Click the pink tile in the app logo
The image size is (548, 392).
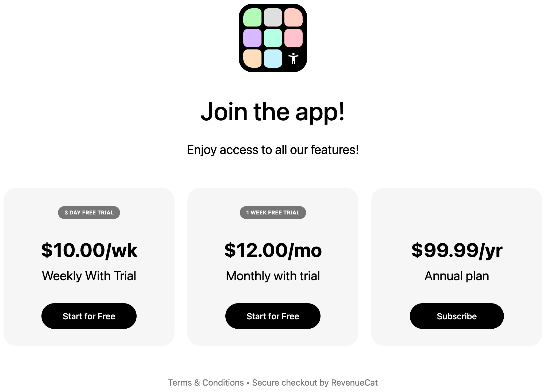coord(294,38)
